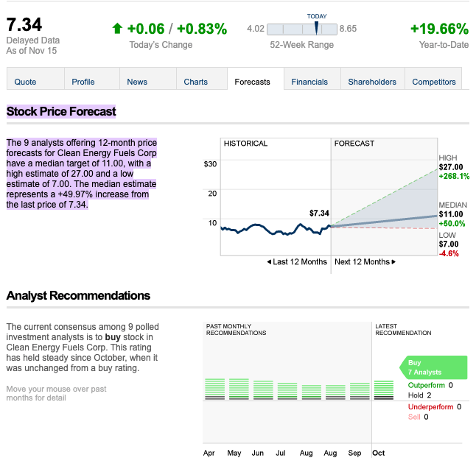This screenshot has height=469, width=476.
Task: Click the Hold 2 recommendation label
Action: point(419,395)
